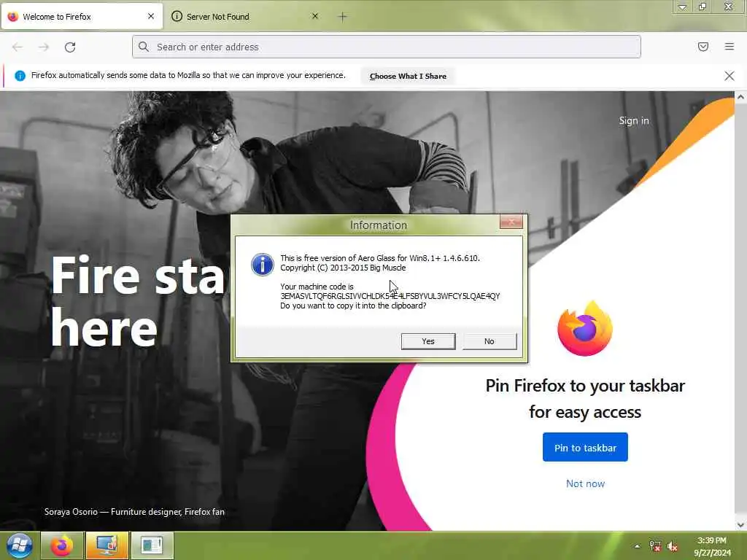747x560 pixels.
Task: Close the Welcome to Firefox tab
Action: [151, 16]
